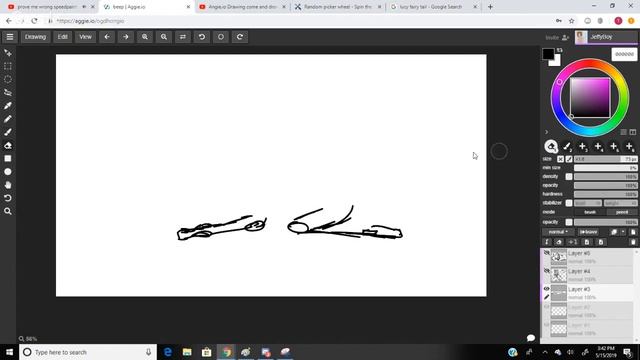Switch to Random picker wheel browser tab

338,7
